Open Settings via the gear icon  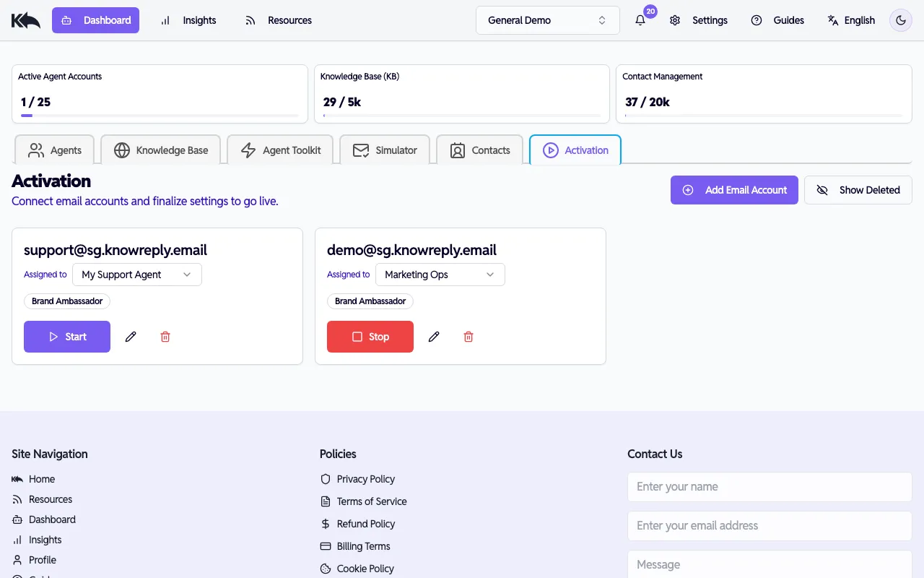[x=674, y=20]
